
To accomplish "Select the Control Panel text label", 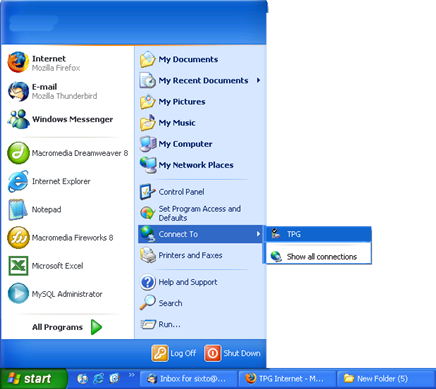I will (181, 192).
